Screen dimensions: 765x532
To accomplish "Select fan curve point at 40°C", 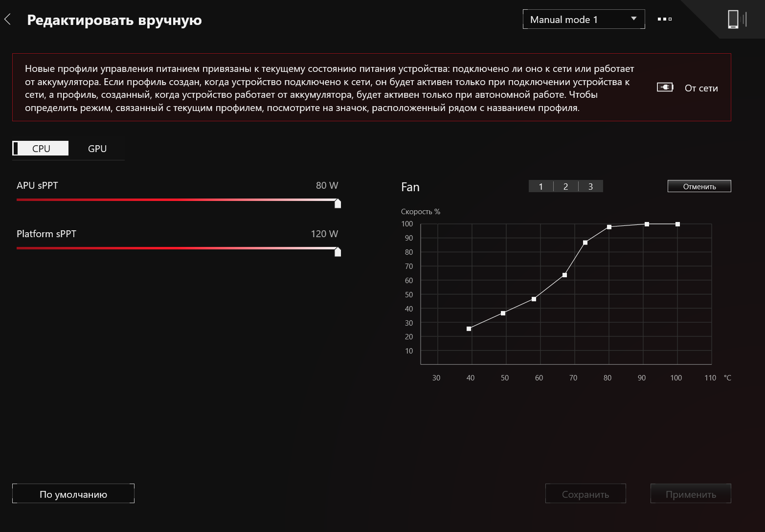I will 469,329.
